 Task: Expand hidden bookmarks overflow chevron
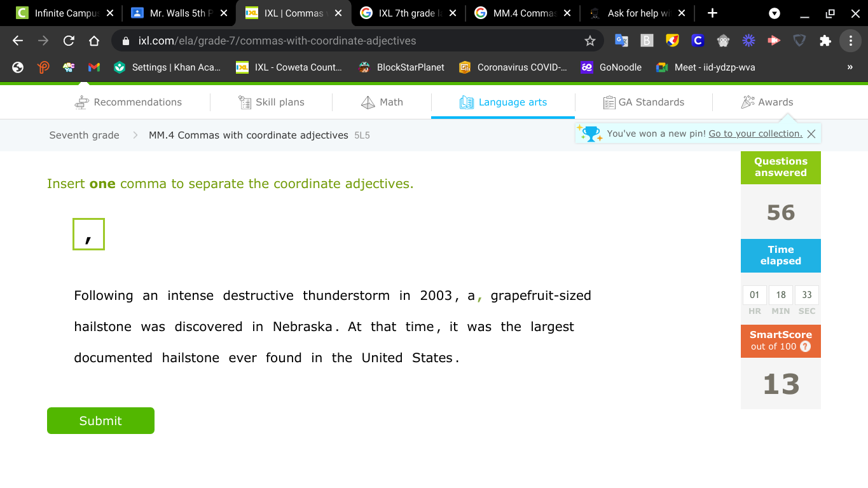(x=850, y=67)
